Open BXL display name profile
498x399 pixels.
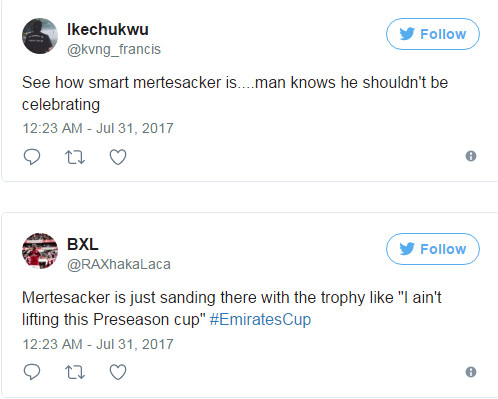(x=83, y=244)
